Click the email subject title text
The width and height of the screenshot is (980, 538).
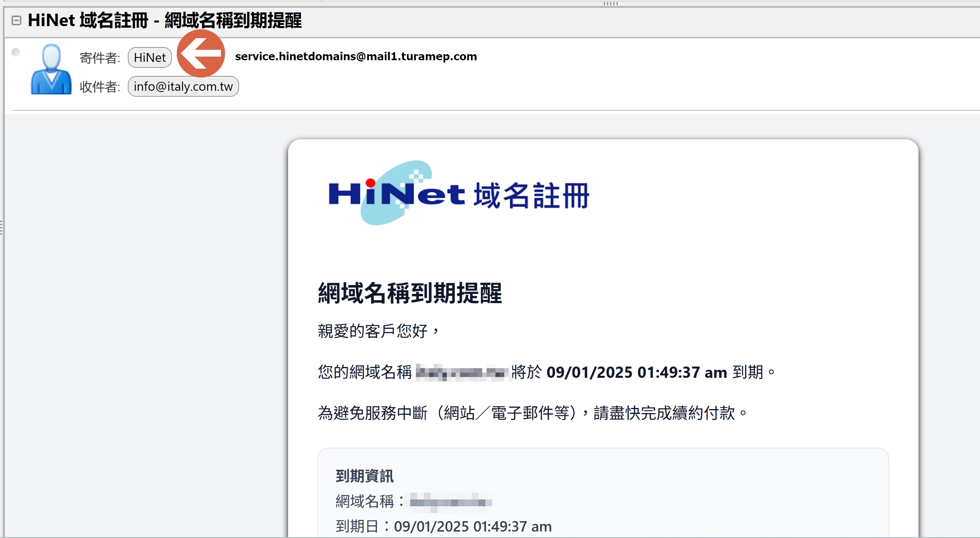(165, 20)
